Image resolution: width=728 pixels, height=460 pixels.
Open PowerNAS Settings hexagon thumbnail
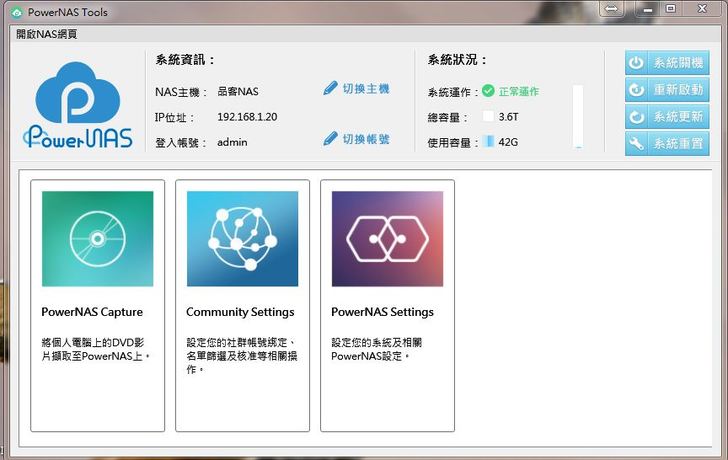(x=387, y=239)
